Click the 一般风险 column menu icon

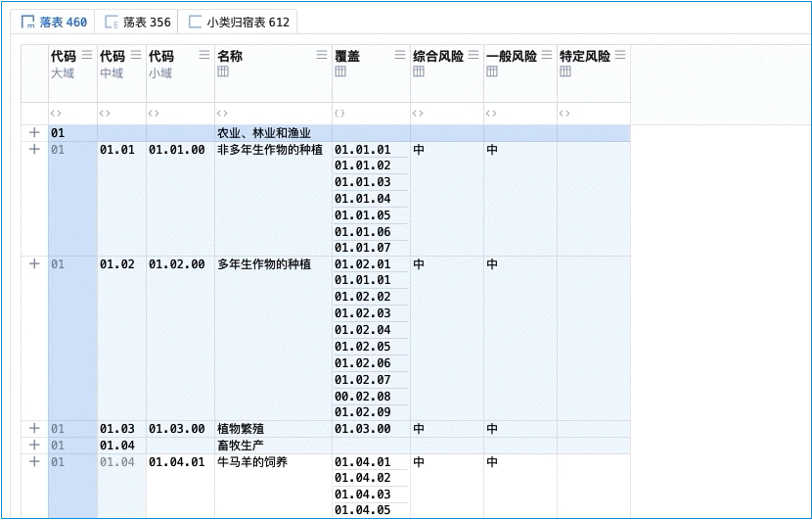point(547,56)
